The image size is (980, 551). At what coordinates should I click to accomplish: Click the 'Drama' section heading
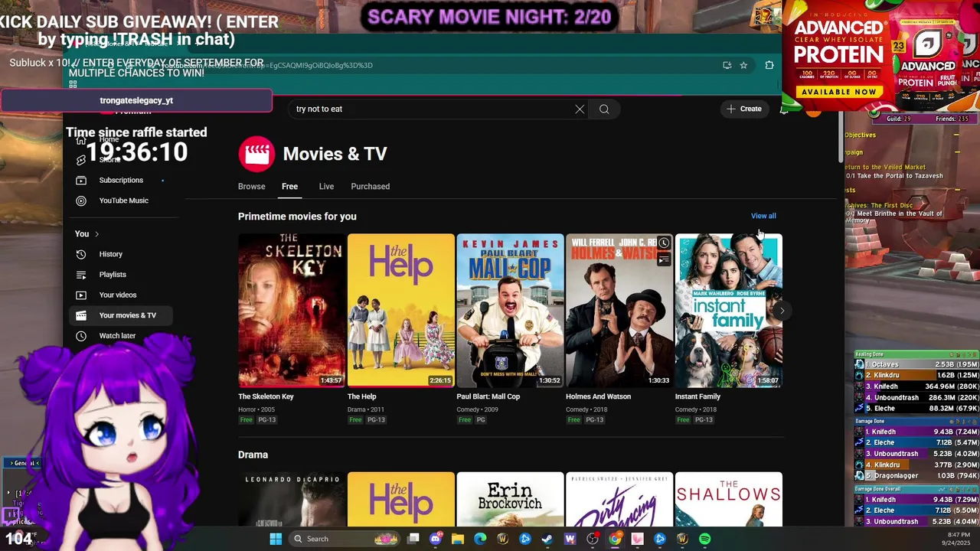pyautogui.click(x=253, y=455)
